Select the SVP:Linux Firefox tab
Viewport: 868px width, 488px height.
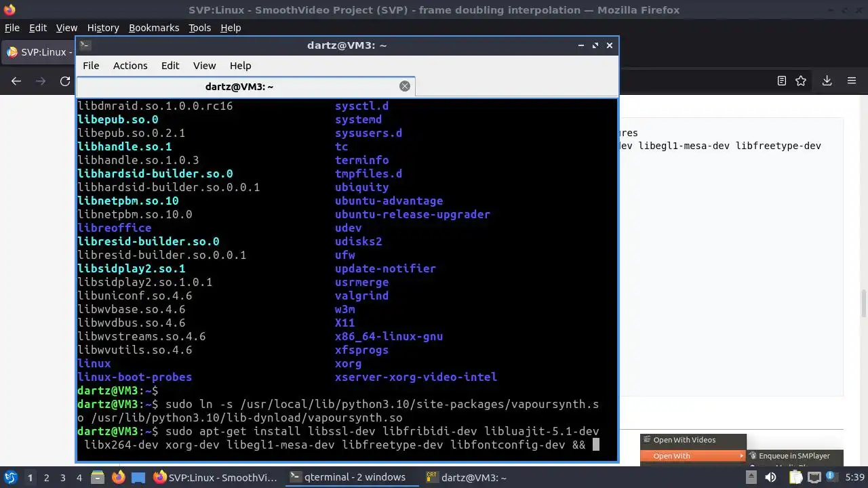click(x=39, y=52)
